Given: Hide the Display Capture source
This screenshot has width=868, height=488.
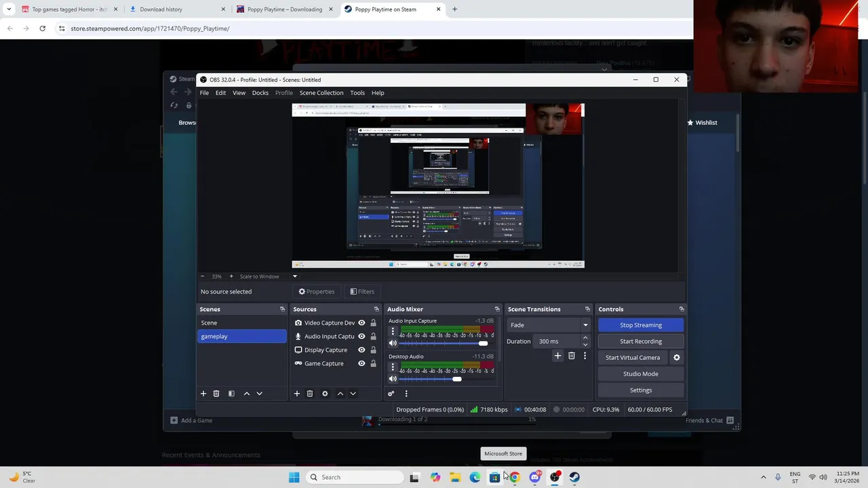Looking at the screenshot, I should click(361, 350).
